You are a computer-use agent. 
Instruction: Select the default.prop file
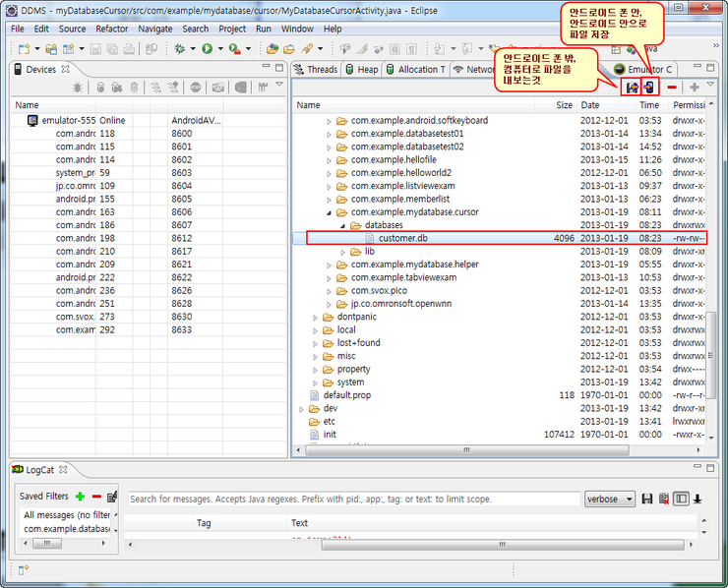tap(347, 395)
